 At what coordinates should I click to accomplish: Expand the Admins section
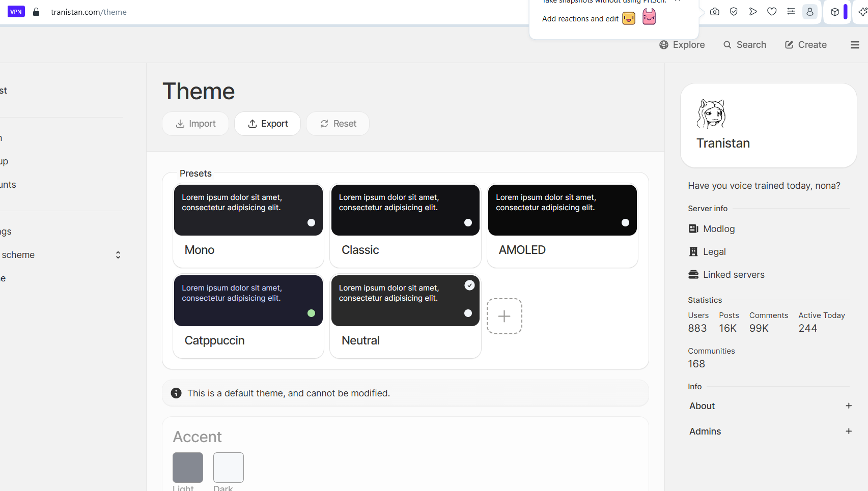[x=848, y=431]
